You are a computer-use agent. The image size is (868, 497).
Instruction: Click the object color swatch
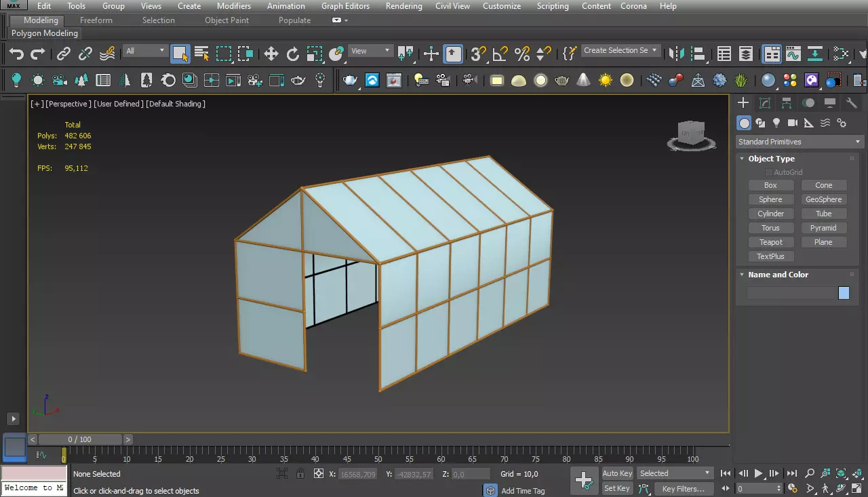click(x=844, y=293)
